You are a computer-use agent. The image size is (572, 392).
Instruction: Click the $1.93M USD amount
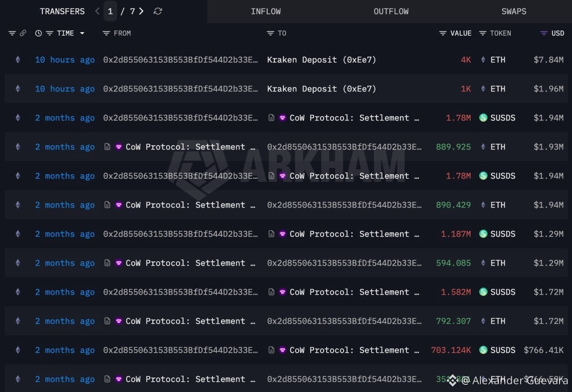[x=548, y=146]
